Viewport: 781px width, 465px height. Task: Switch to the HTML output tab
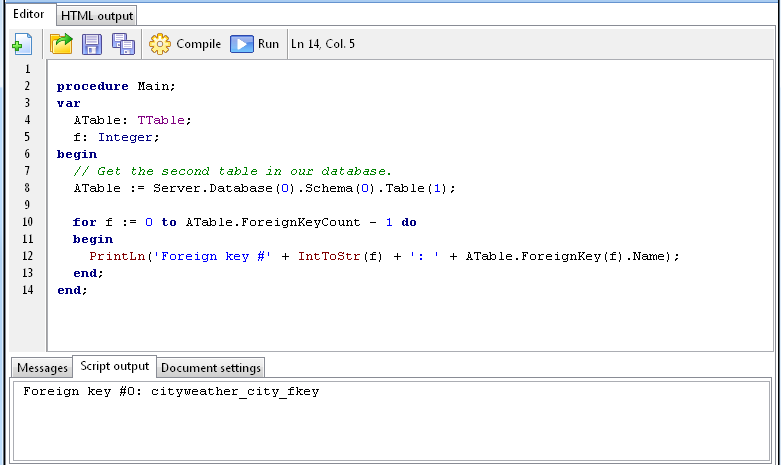pos(97,16)
